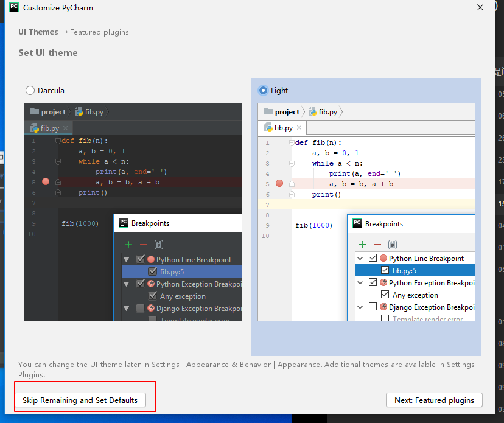Click red Python Line Breakpoint icon in Darcula preview
Viewport: 504px width, 423px height.
click(x=151, y=259)
